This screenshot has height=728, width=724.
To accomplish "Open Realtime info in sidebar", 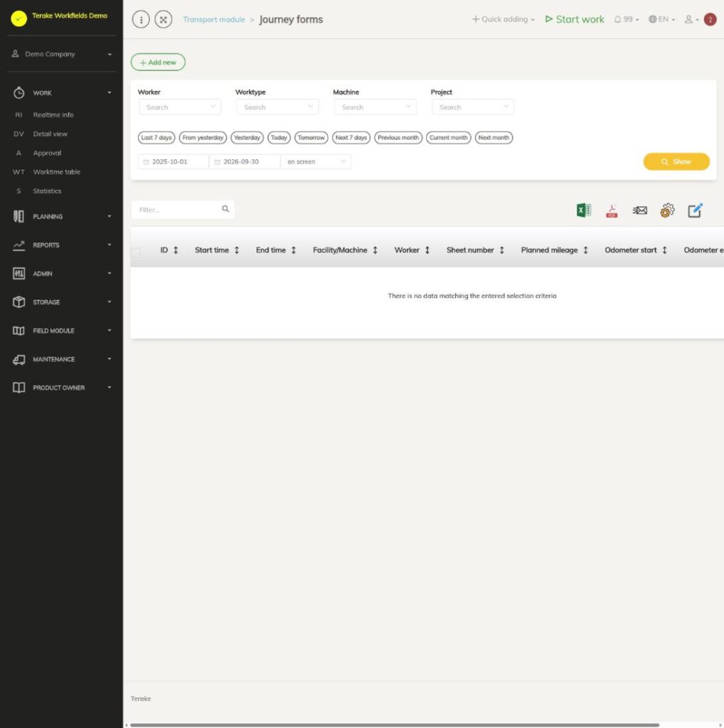I will tap(53, 114).
